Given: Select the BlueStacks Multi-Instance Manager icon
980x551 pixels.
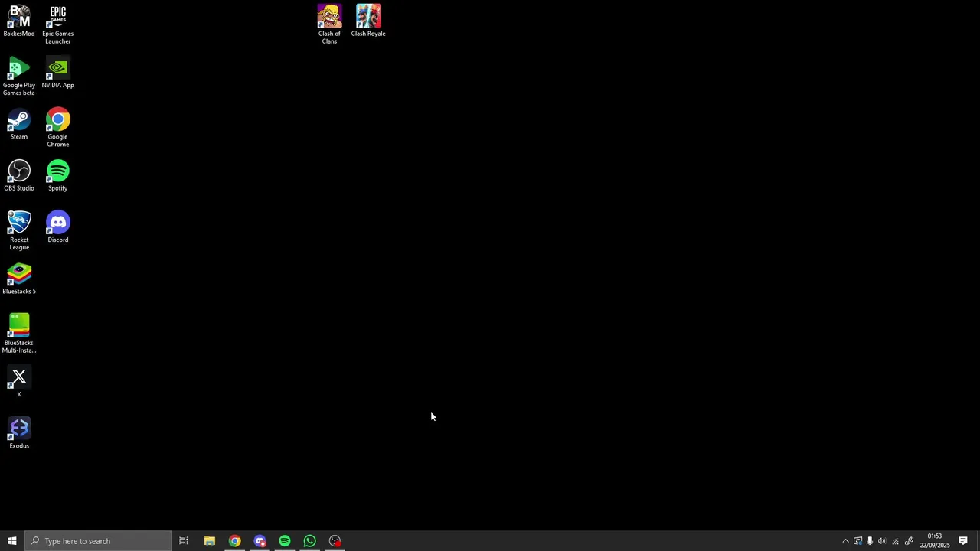Looking at the screenshot, I should click(19, 334).
